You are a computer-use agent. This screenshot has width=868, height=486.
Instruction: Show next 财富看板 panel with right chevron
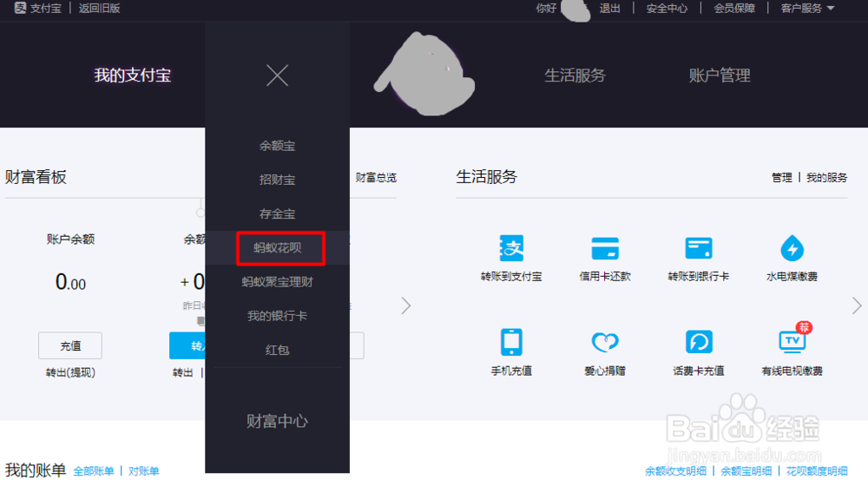click(x=406, y=305)
